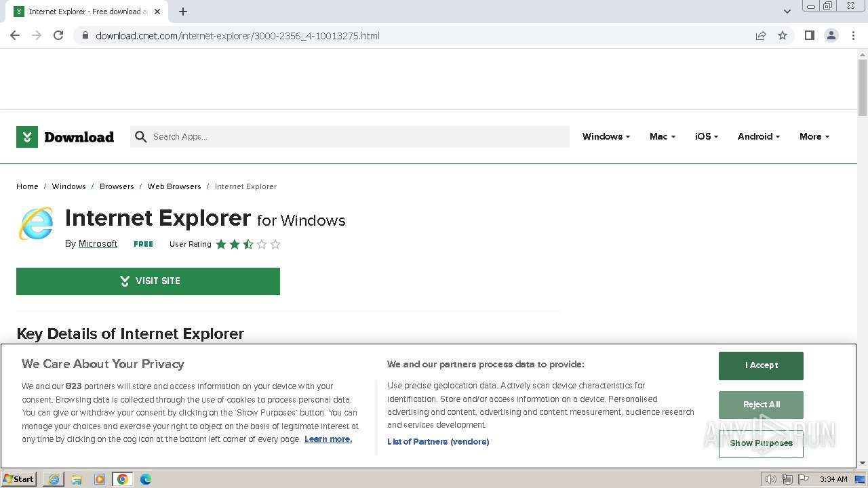Open a new tab with plus button
Image resolution: width=868 pixels, height=488 pixels.
pos(183,12)
